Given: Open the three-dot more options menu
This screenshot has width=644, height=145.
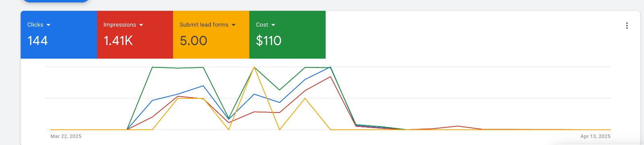Looking at the screenshot, I should tap(627, 26).
